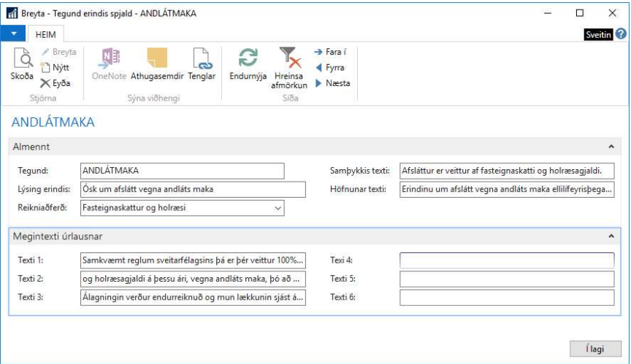Open the blue application menu dropdown
This screenshot has width=631, height=364.
pyautogui.click(x=14, y=34)
